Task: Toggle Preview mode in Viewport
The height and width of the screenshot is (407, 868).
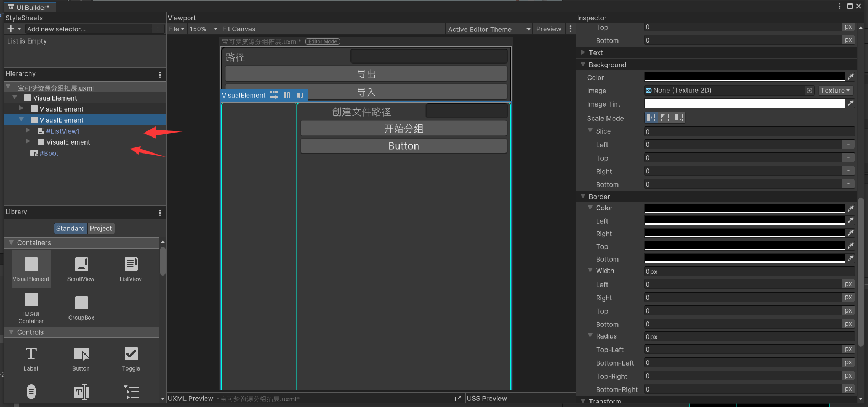Action: pos(549,29)
